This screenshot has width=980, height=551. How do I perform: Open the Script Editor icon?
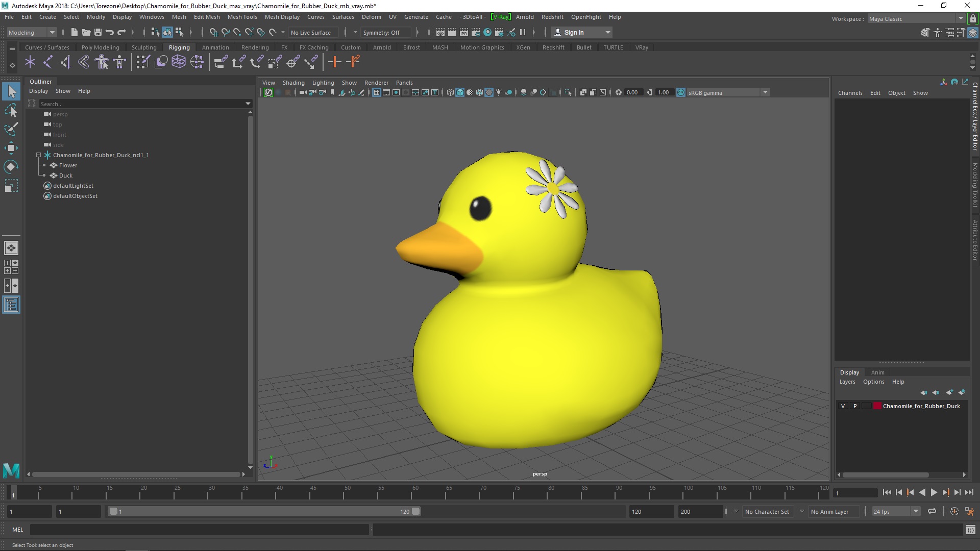(970, 530)
